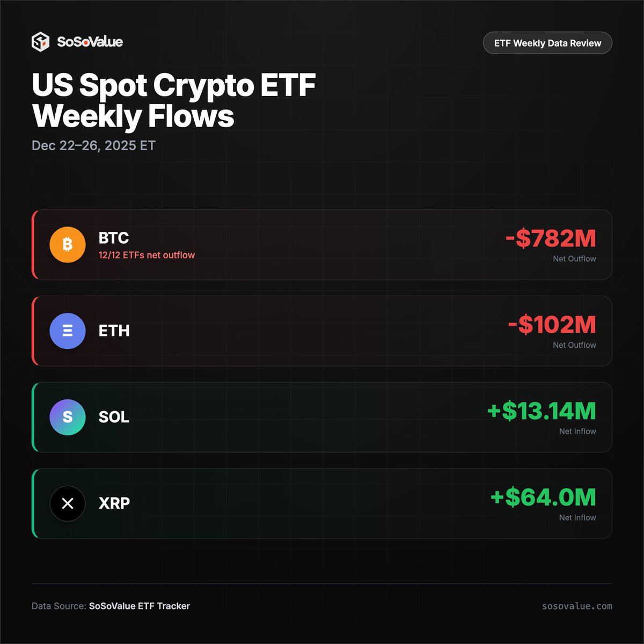Click the Dec 22–26, 2025 ET date

click(x=93, y=146)
